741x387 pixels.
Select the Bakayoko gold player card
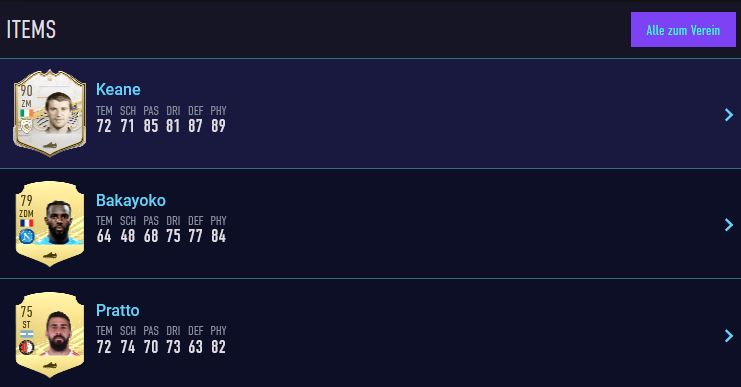(50, 224)
